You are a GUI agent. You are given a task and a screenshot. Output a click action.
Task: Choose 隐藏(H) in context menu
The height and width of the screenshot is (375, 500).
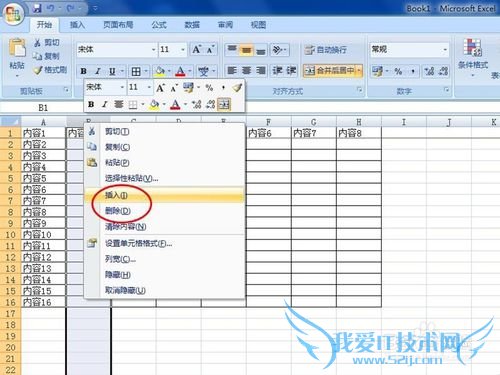(165, 275)
